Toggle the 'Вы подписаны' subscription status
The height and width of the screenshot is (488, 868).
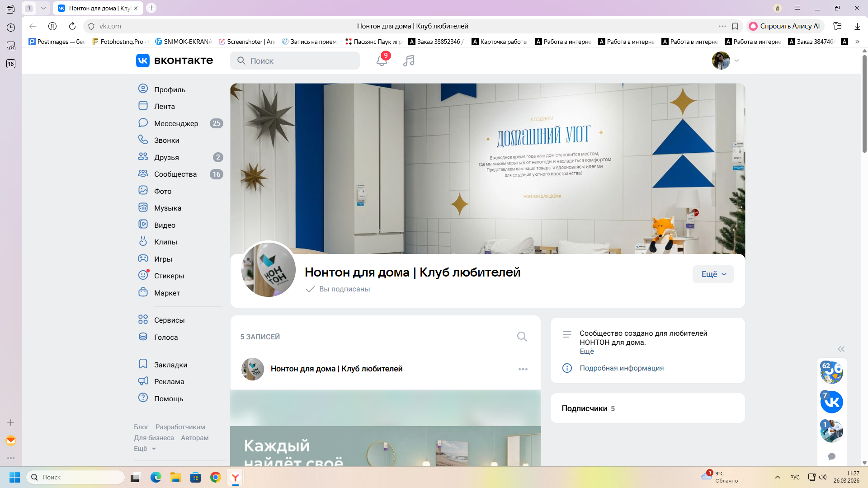(x=338, y=289)
